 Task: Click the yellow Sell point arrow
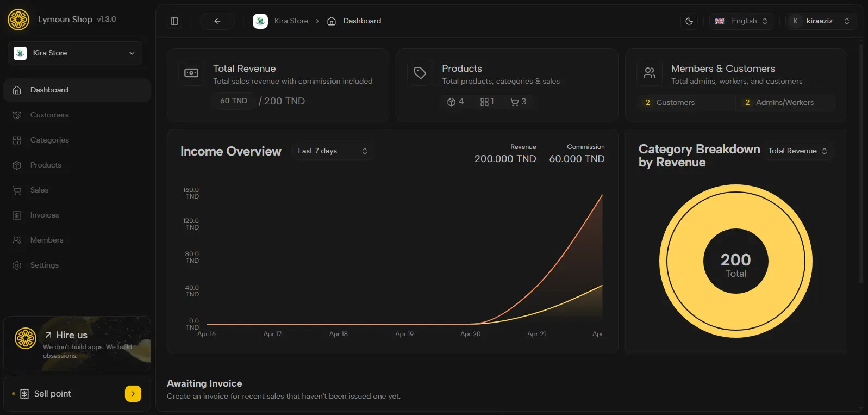tap(133, 394)
